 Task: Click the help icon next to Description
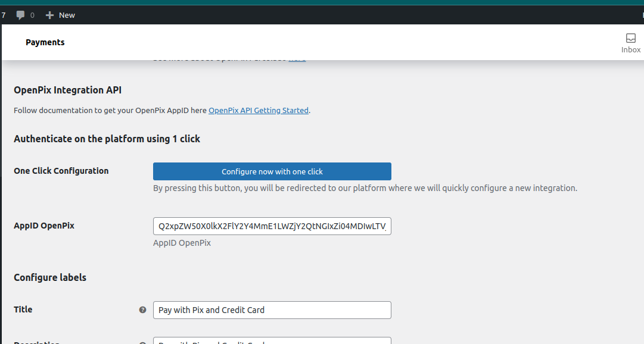coord(142,342)
